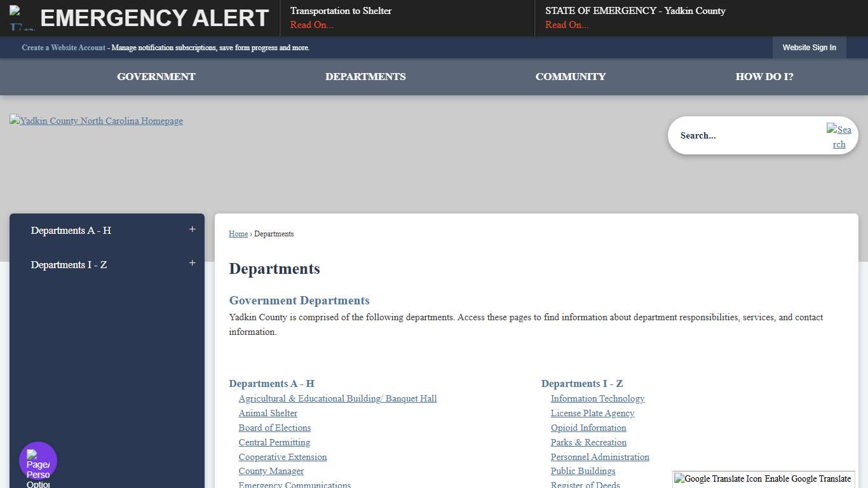The height and width of the screenshot is (488, 868).
Task: Open the DEPARTMENTS menu
Action: (365, 77)
